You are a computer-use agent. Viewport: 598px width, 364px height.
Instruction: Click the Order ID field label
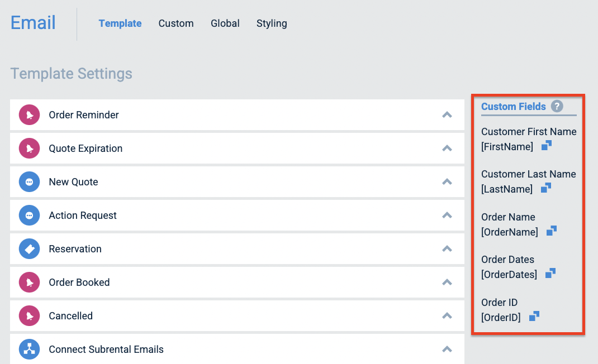[499, 302]
